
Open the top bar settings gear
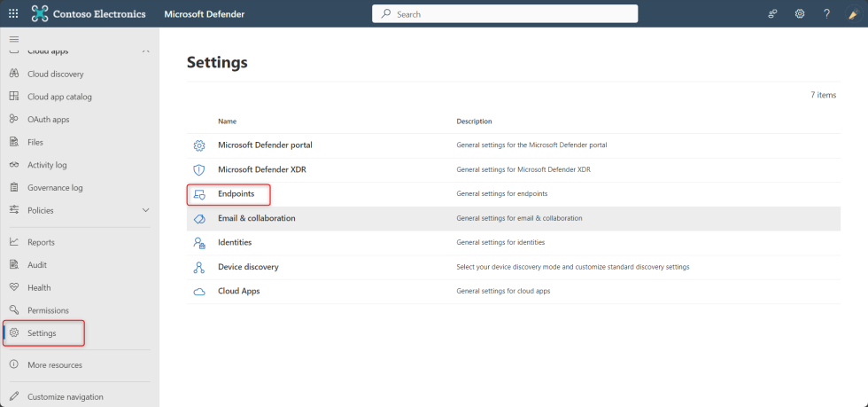tap(800, 14)
